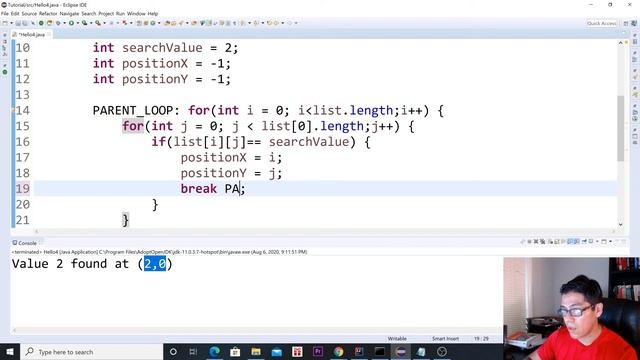Image resolution: width=640 pixels, height=360 pixels.
Task: Open the OBS Studio taskbar icon
Action: (x=442, y=352)
